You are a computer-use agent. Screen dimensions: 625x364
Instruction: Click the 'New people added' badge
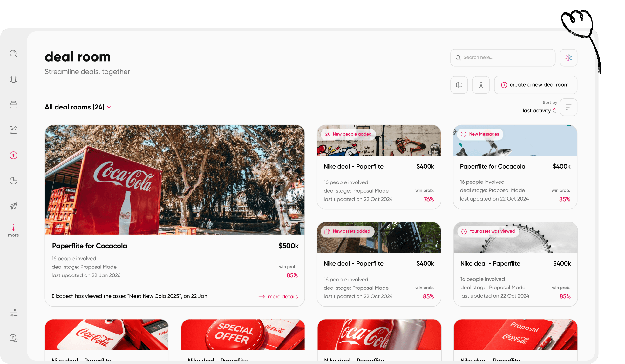pyautogui.click(x=348, y=134)
